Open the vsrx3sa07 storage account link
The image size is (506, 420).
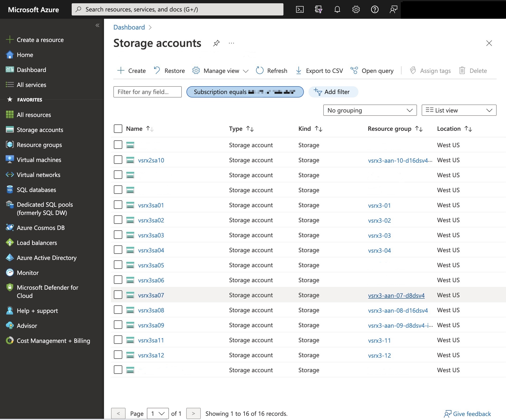[151, 295]
